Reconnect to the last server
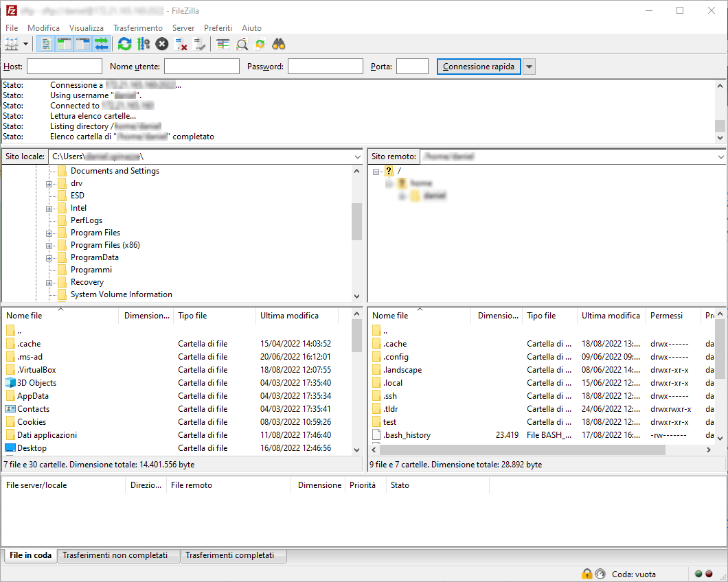This screenshot has width=728, height=582. pos(199,45)
